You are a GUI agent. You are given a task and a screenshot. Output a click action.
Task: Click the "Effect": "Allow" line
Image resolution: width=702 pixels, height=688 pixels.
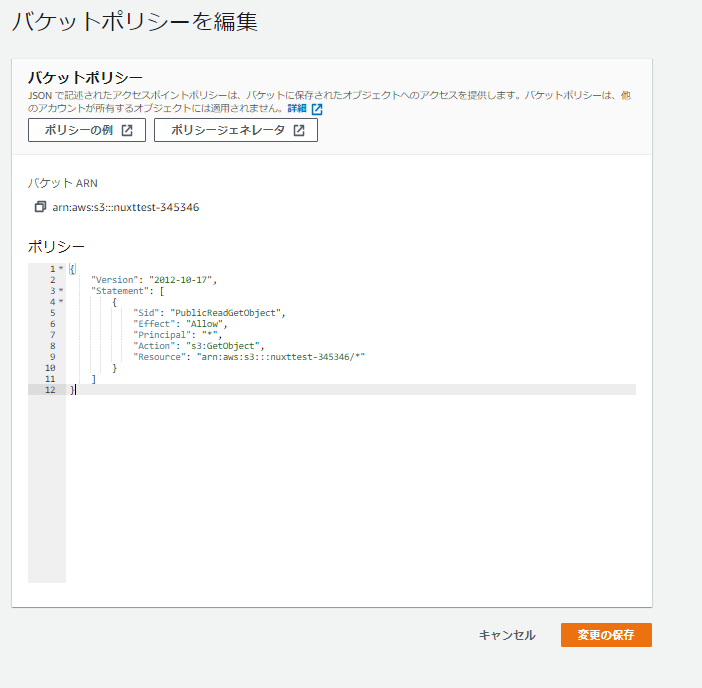[x=180, y=324]
